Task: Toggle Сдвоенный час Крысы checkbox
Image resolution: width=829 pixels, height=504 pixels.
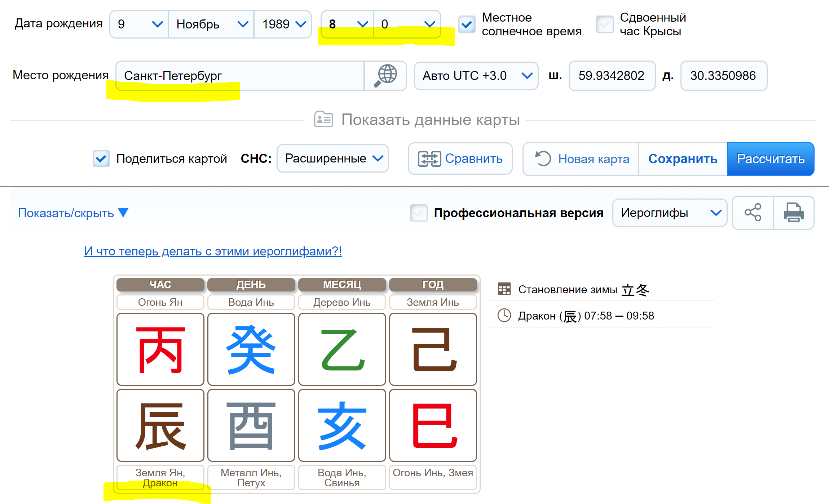Action: (x=605, y=24)
